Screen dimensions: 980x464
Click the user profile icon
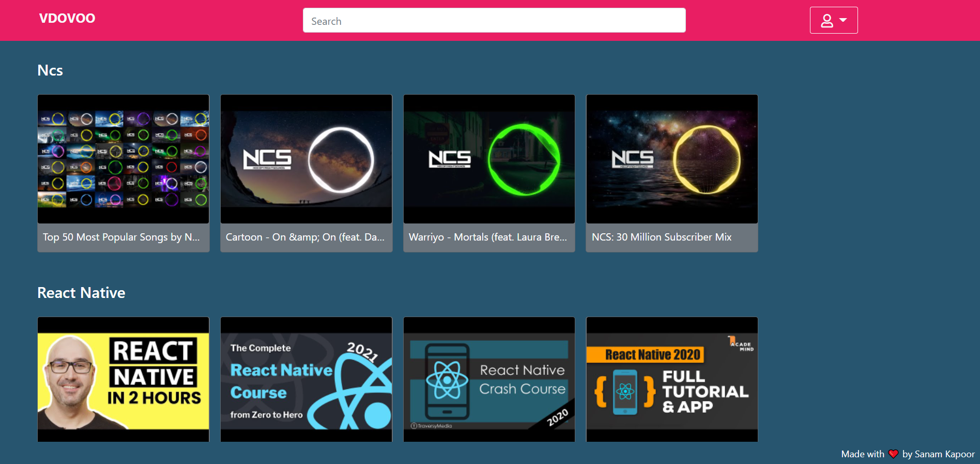point(827,21)
